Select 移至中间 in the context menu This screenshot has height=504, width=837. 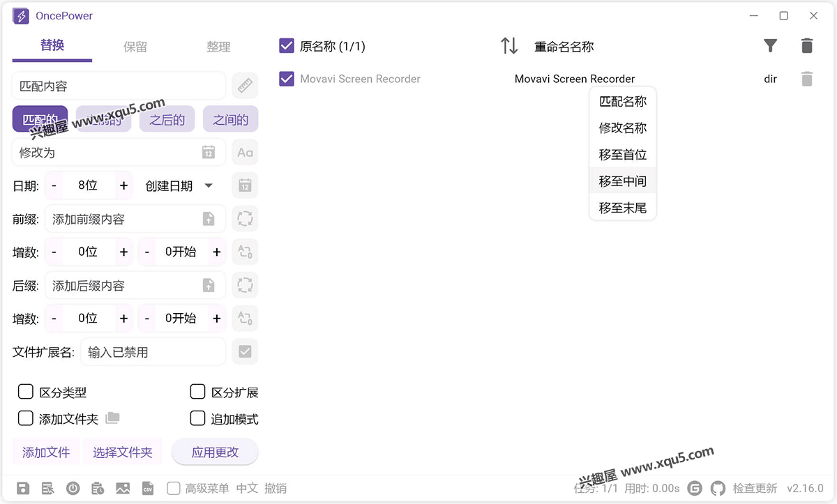[623, 181]
